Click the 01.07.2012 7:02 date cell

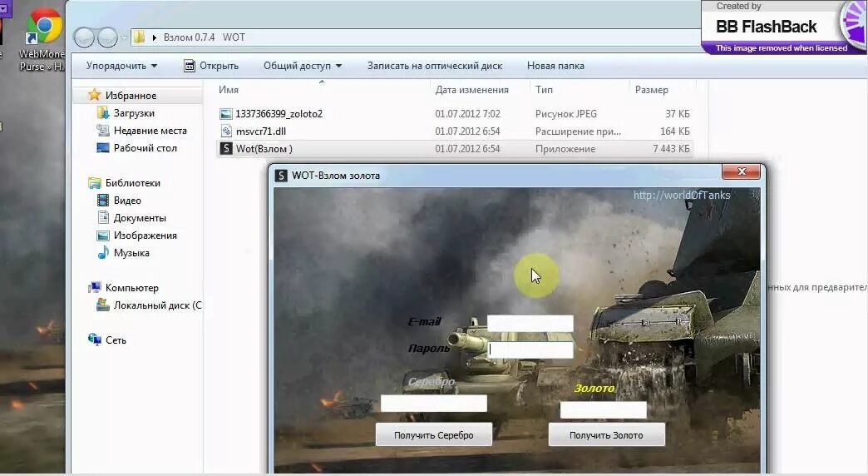[467, 114]
